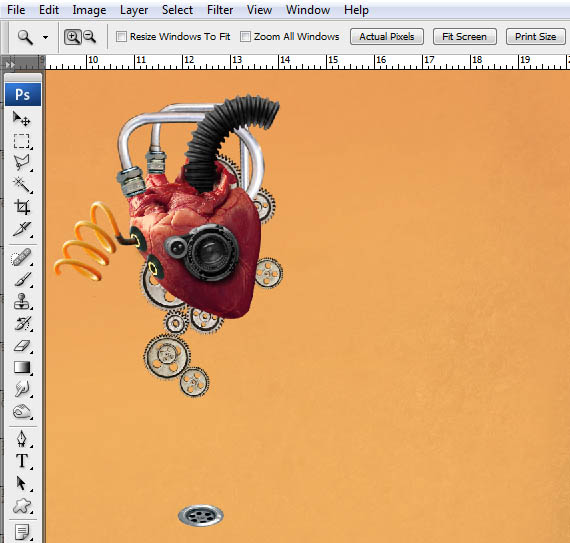Open the Zoom tool preset picker arrow

pos(45,37)
